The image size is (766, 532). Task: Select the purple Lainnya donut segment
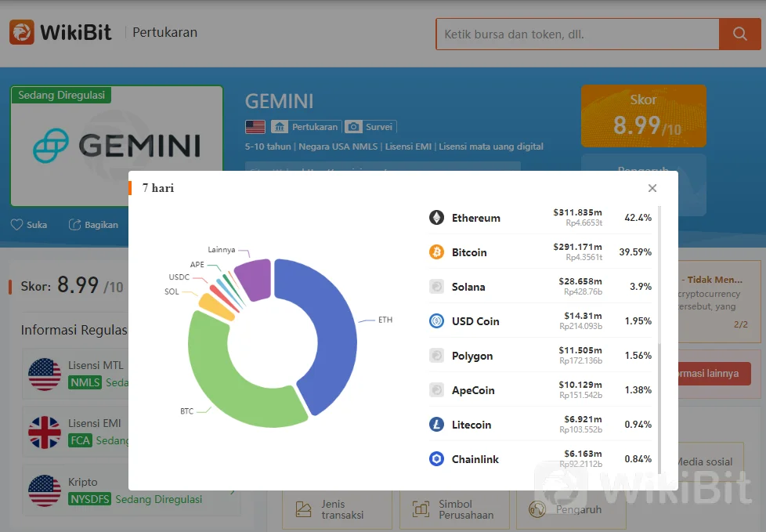point(254,278)
